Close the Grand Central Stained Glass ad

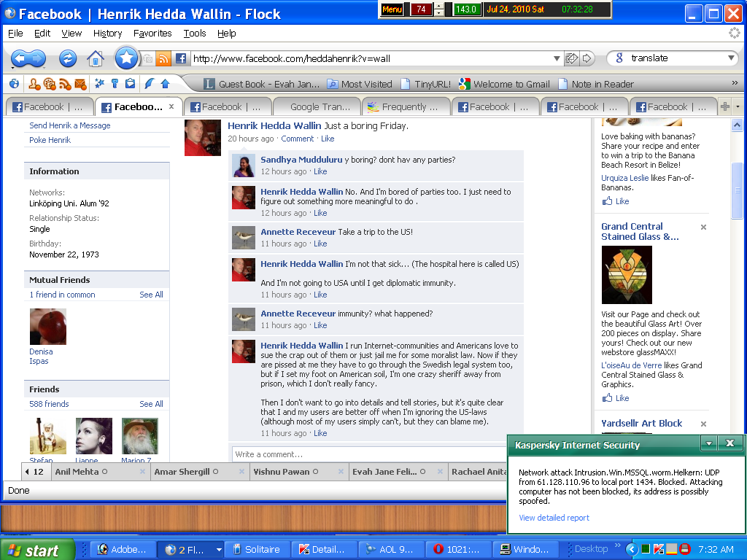pos(703,227)
